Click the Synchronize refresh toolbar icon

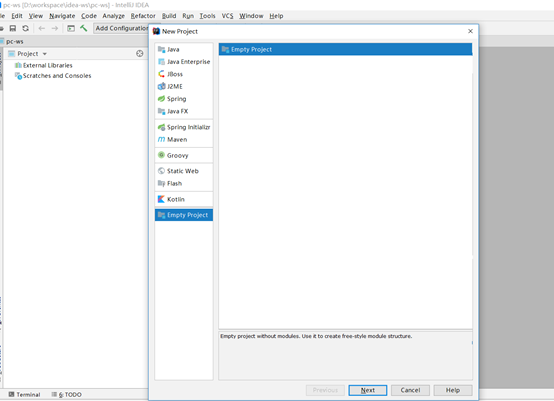(25, 28)
